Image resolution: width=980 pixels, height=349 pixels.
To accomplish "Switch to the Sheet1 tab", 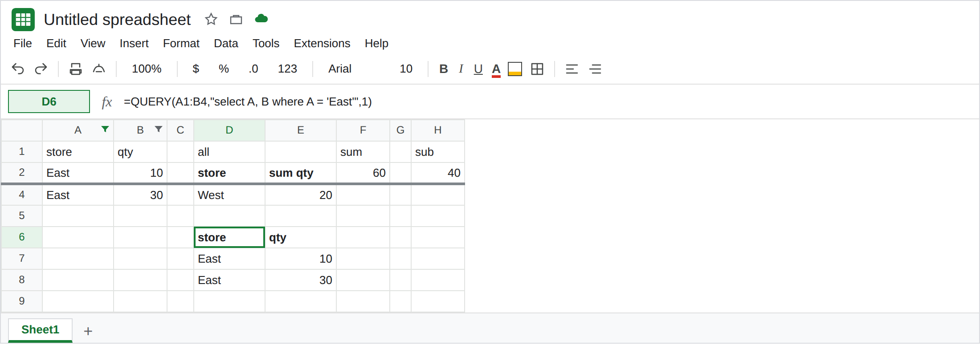I will click(40, 330).
